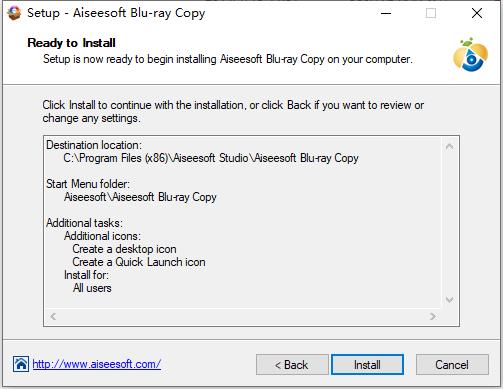Minimize the setup window

[x=386, y=13]
